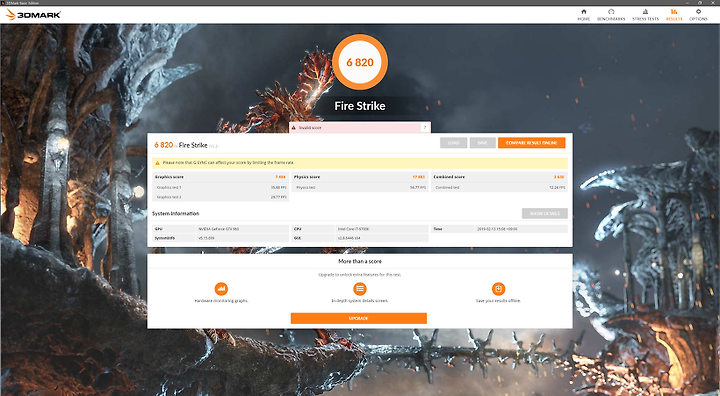The image size is (720, 396).
Task: Click the Physics test row
Action: (x=360, y=187)
